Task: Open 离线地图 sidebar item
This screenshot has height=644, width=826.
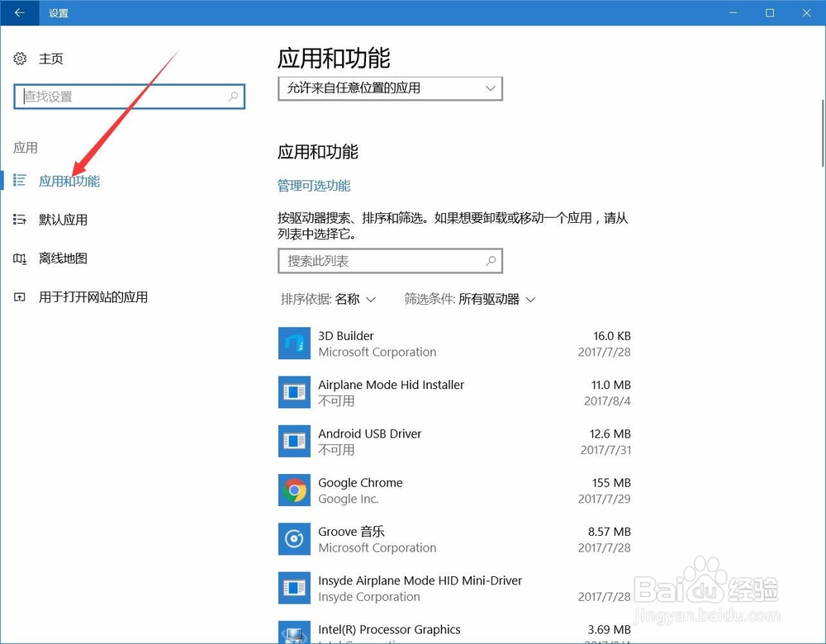Action: tap(63, 258)
